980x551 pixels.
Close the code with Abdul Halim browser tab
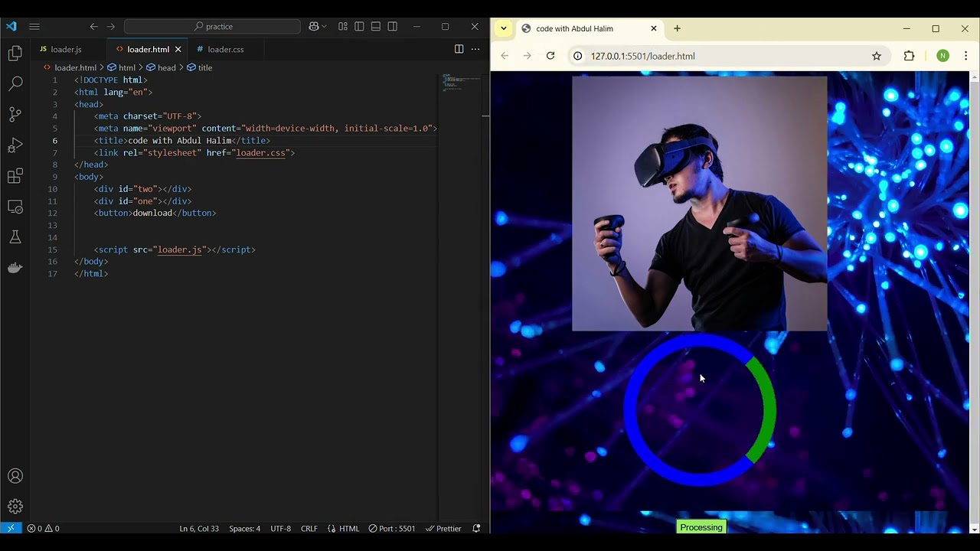[654, 28]
